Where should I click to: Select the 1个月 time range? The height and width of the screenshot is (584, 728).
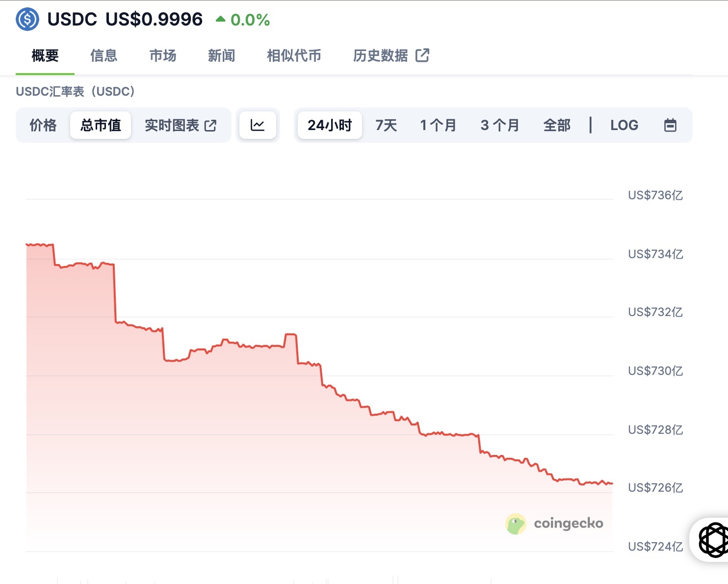437,125
